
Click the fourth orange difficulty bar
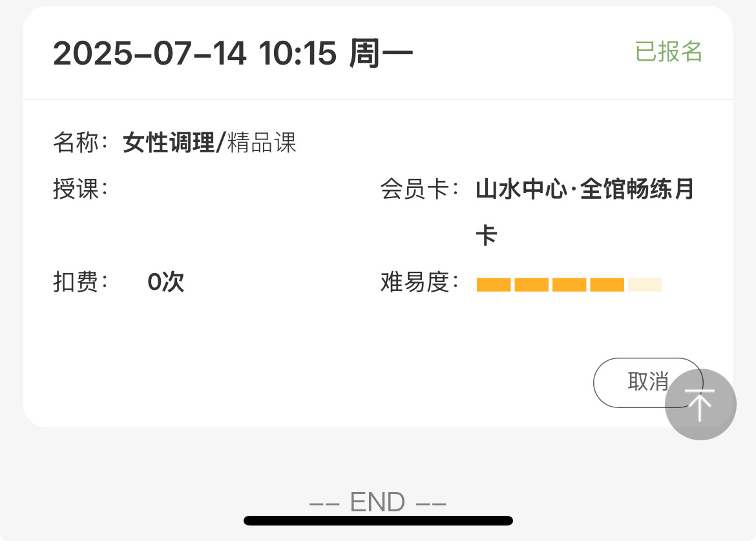607,285
